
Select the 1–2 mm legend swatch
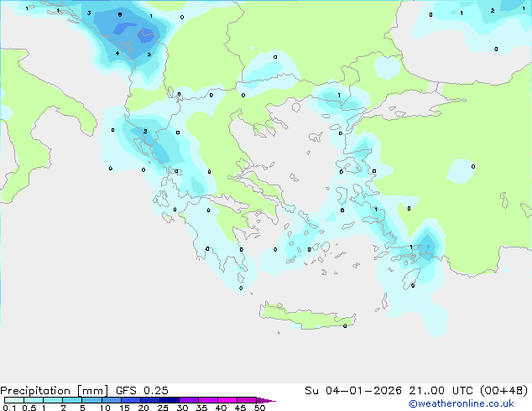point(53,400)
